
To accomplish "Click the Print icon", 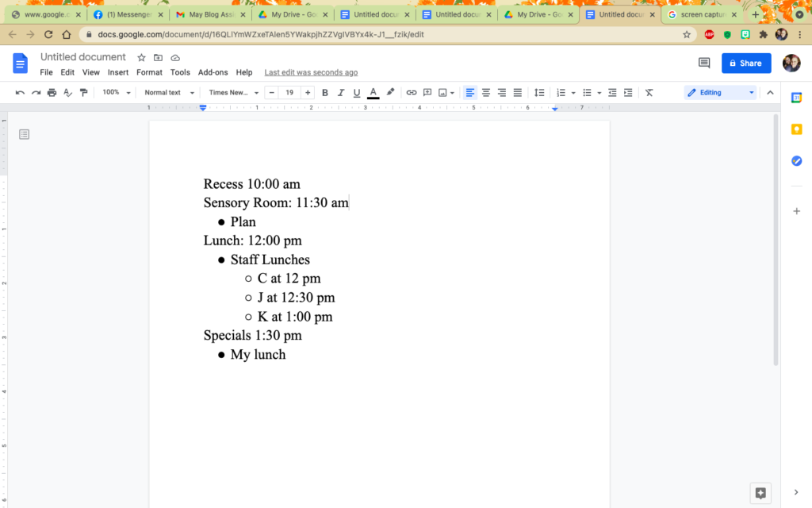I will pos(51,92).
